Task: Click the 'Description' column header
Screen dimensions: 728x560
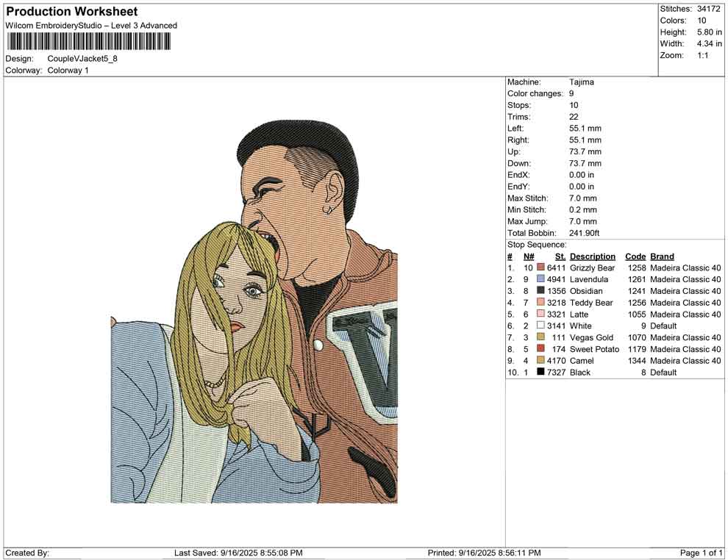Action: point(593,256)
